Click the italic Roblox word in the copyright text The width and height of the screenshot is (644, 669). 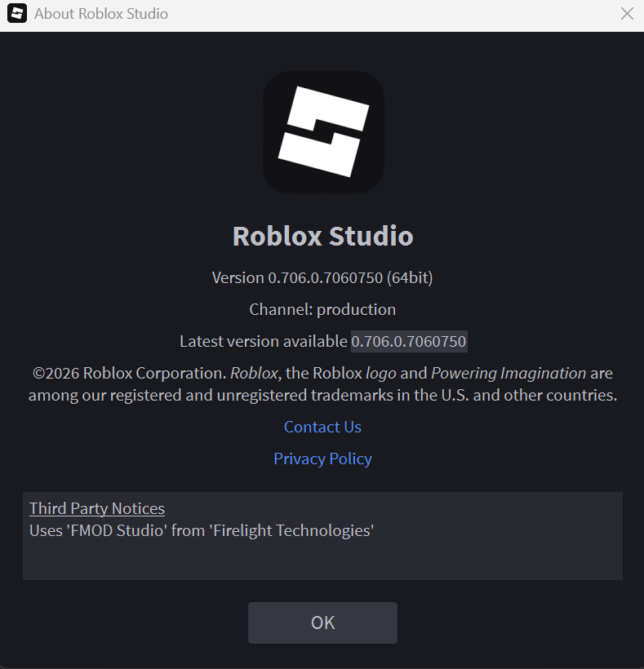point(255,374)
